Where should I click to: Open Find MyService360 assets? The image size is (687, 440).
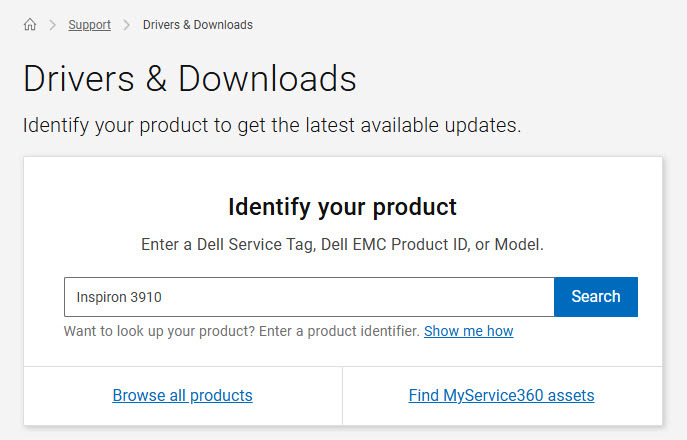(x=501, y=396)
